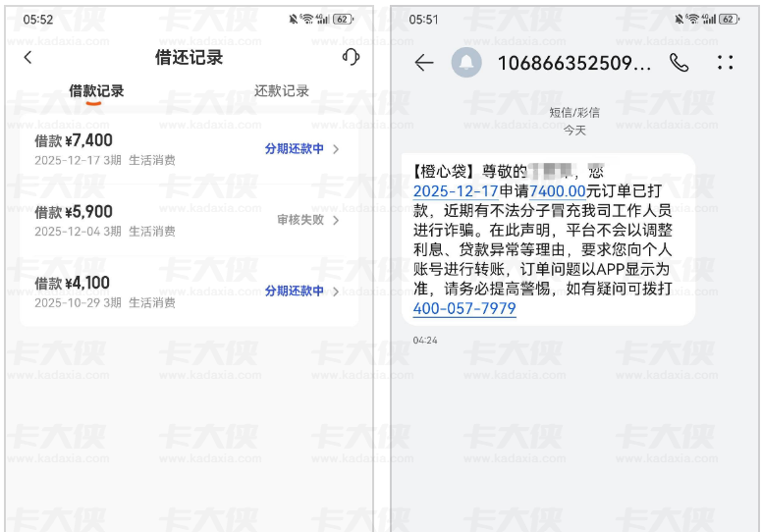Screen dimensions: 762x532
Task: Open the 借款 ¥4,100 record
Action: pos(190,292)
